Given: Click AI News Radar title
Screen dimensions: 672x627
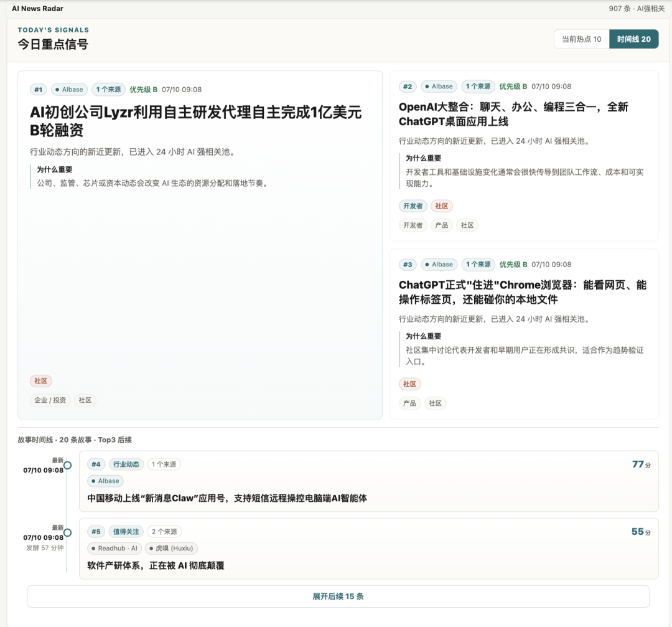Looking at the screenshot, I should pyautogui.click(x=38, y=9).
